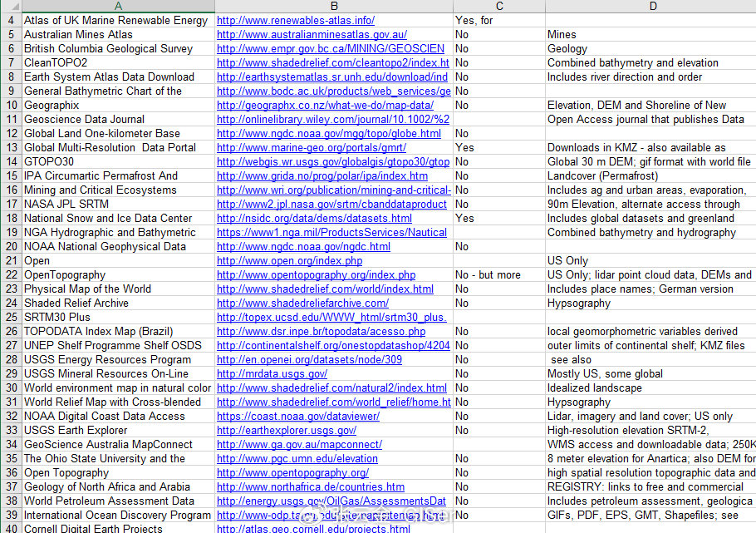This screenshot has width=756, height=533.
Task: Select cell 'High-resolution elevation SRTM-2,'
Action: pos(650,430)
